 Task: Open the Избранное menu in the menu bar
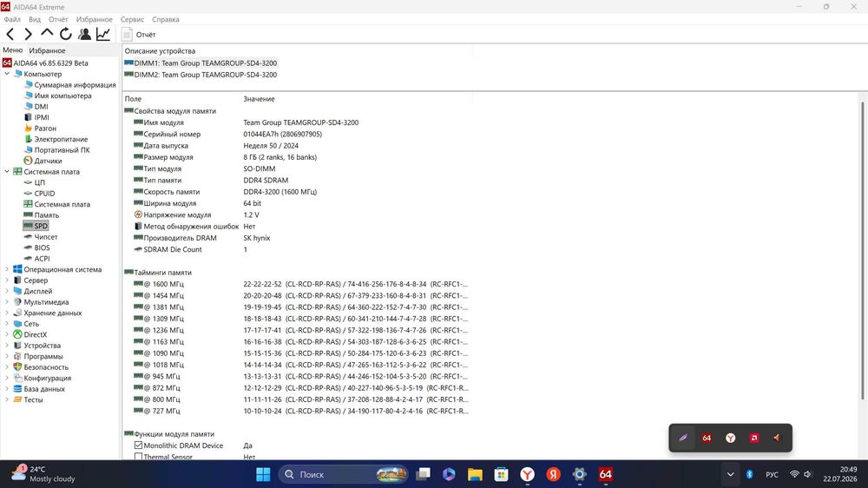(x=94, y=19)
